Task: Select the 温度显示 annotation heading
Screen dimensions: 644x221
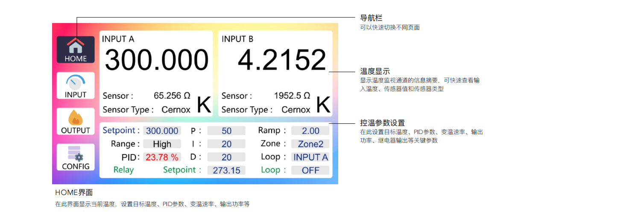Action: pos(375,71)
